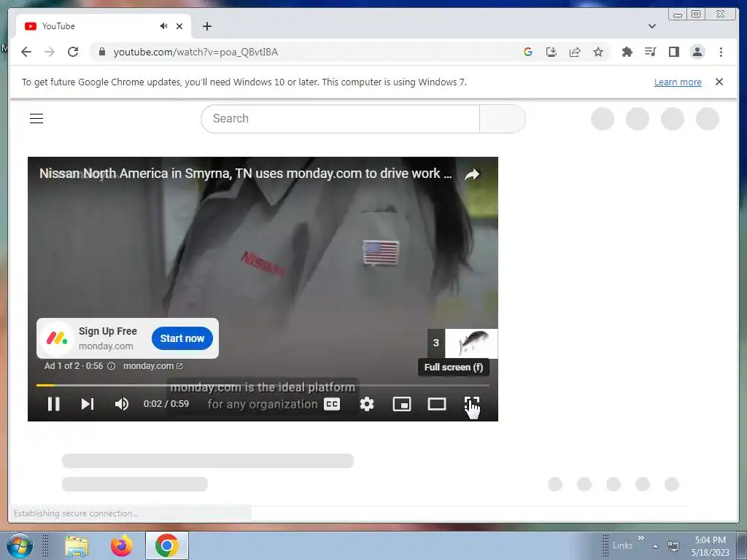747x560 pixels.
Task: Pause the video with the pause button
Action: coord(53,404)
